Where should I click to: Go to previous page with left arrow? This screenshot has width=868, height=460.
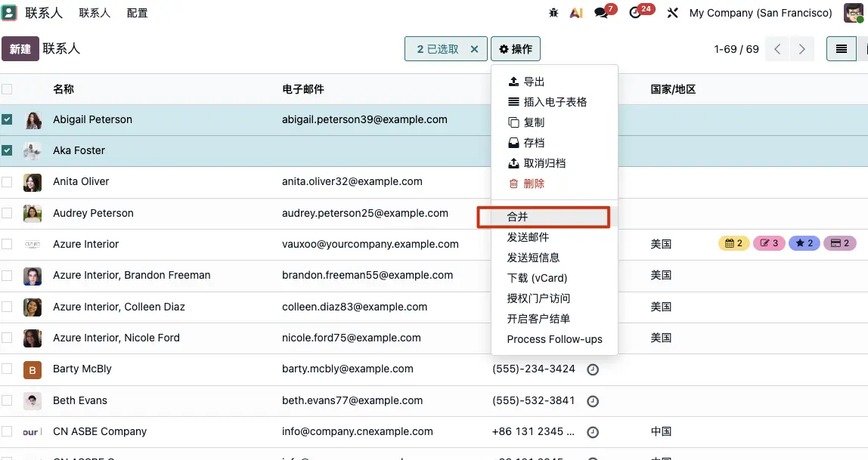coord(777,48)
